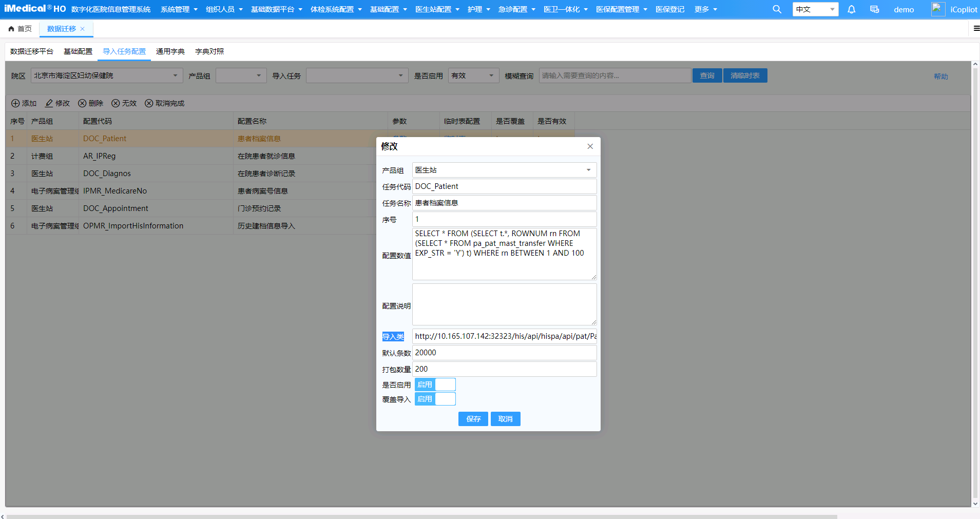This screenshot has width=980, height=519.
Task: Open the 医保登记 menu item
Action: pyautogui.click(x=670, y=9)
